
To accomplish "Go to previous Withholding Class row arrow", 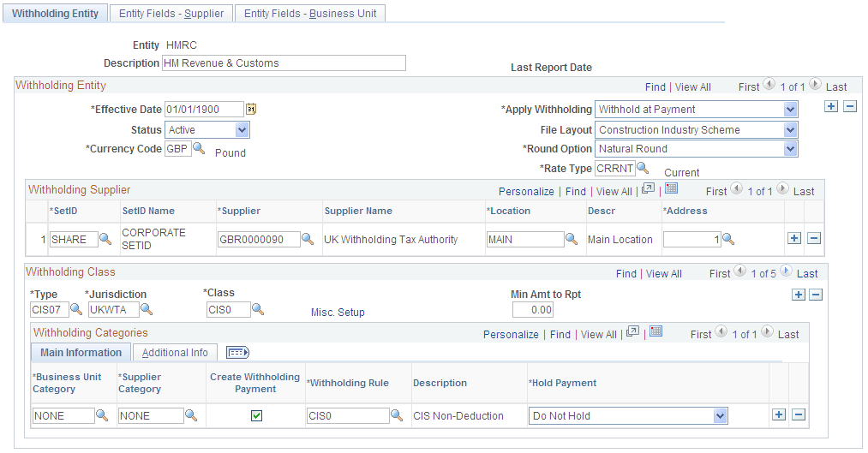I will tap(740, 271).
